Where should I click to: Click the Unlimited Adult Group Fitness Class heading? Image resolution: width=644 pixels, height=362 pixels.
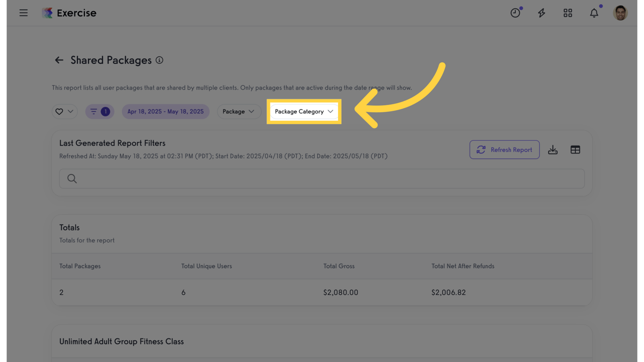(122, 342)
